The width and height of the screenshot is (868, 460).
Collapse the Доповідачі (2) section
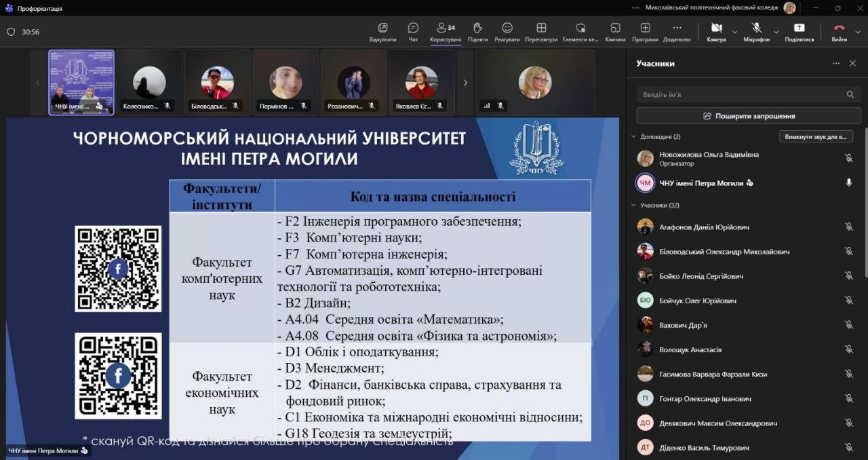coord(634,137)
